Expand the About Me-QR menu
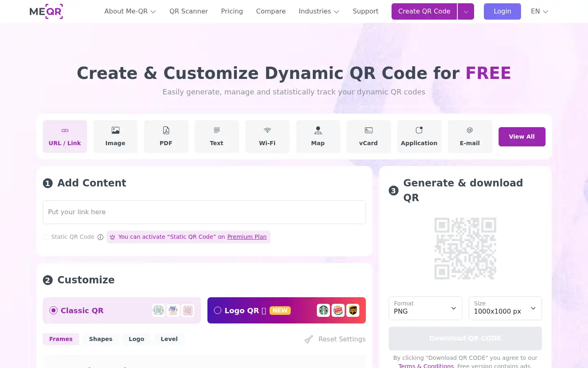This screenshot has height=368, width=588. point(130,11)
